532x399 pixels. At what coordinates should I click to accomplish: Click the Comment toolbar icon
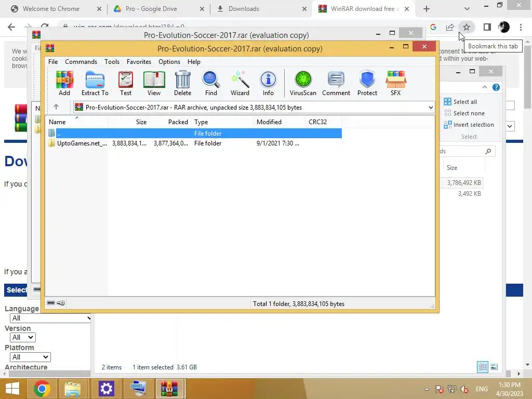336,84
